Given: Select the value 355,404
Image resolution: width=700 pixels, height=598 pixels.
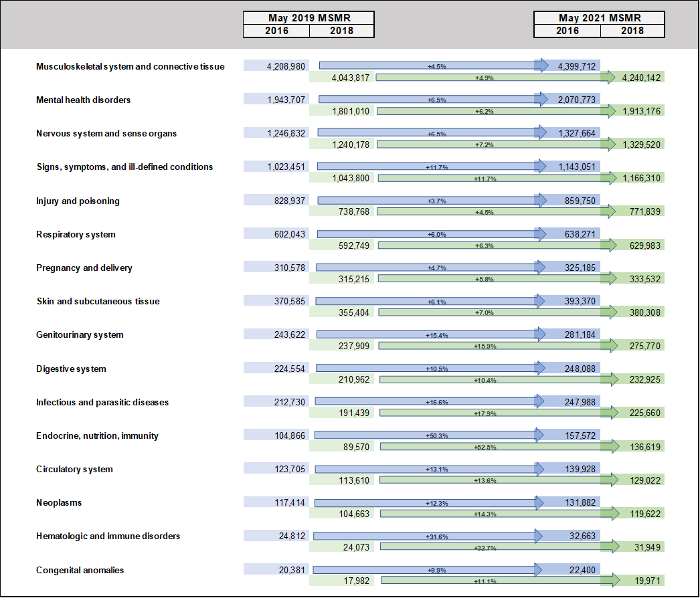Looking at the screenshot, I should point(353,312).
